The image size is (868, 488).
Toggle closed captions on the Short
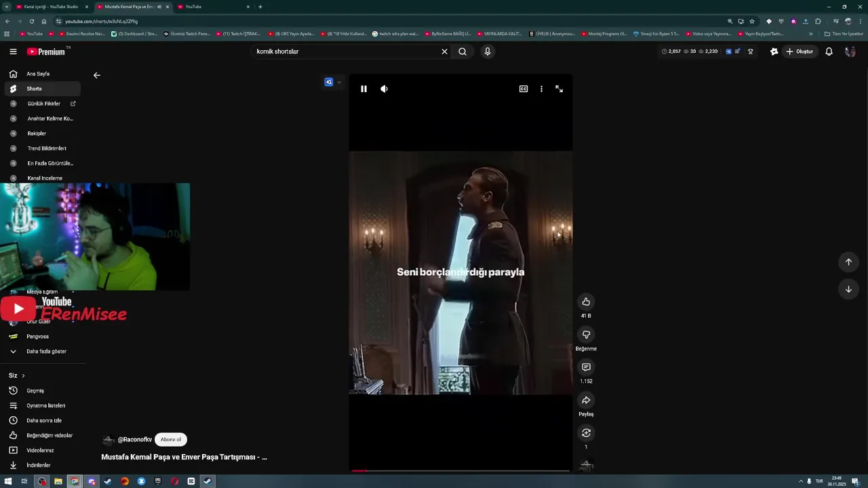click(524, 89)
